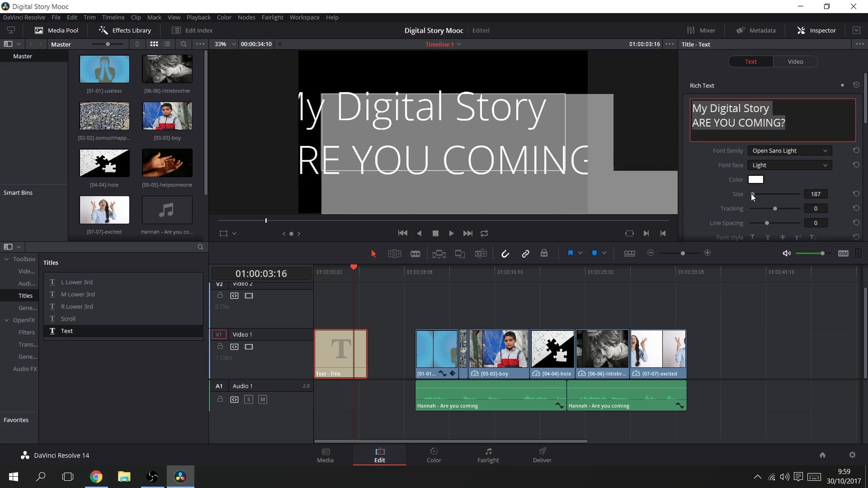
Task: Switch to the Color page tab
Action: pyautogui.click(x=434, y=455)
